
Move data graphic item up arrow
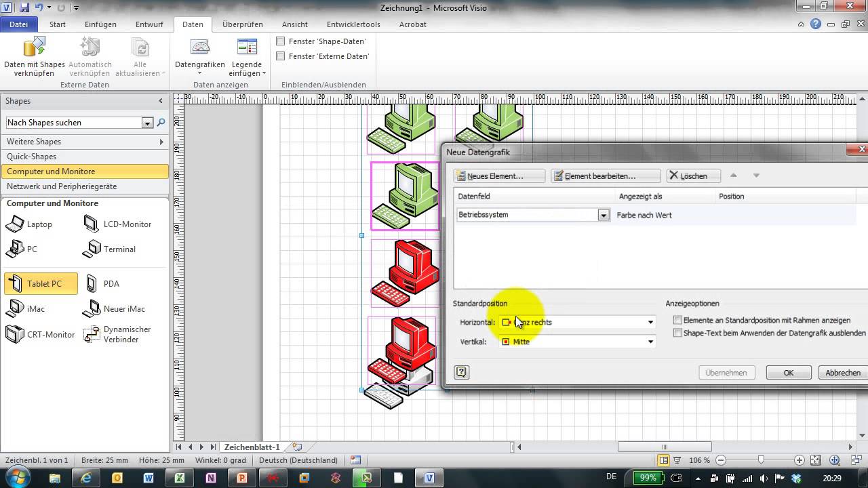click(733, 176)
